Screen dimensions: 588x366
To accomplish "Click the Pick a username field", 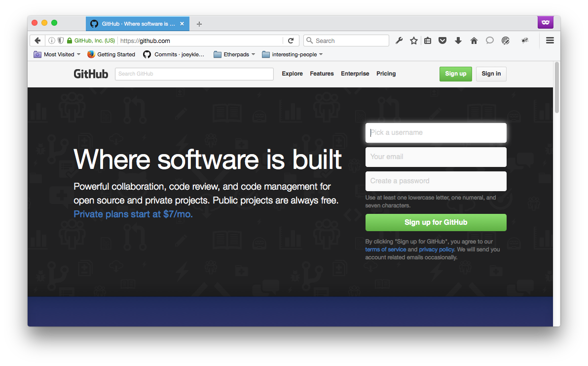I will click(436, 132).
